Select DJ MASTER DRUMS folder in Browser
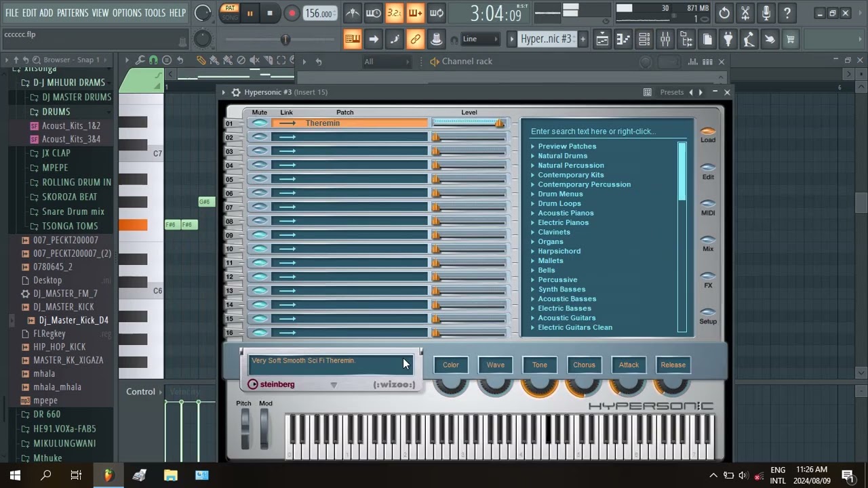868x488 pixels. tap(76, 97)
